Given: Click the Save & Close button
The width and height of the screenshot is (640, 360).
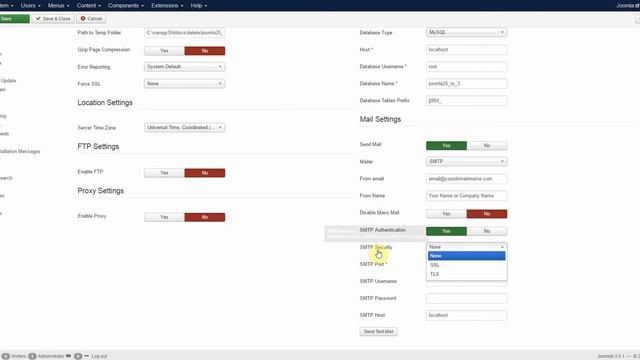Looking at the screenshot, I should pos(53,19).
